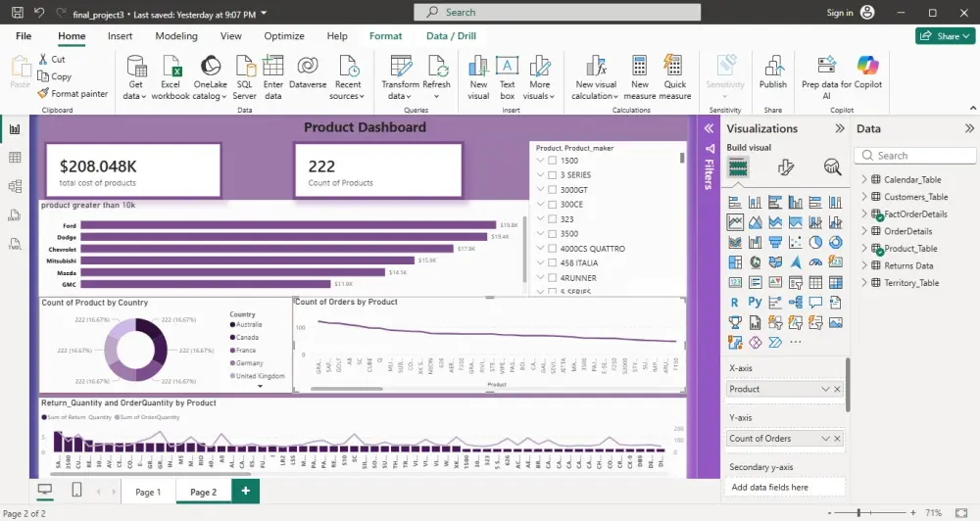This screenshot has height=521, width=980.
Task: Click Refresh in the ribbon
Action: point(436,78)
